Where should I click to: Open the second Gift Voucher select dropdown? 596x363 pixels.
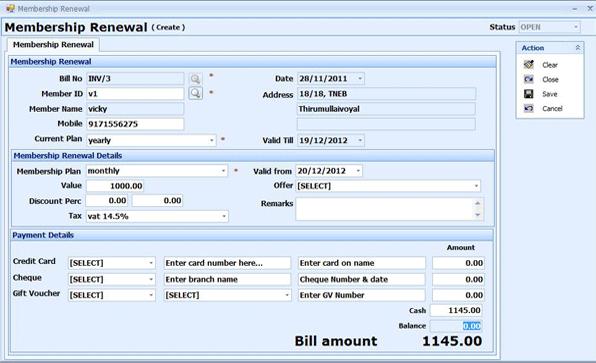point(287,295)
